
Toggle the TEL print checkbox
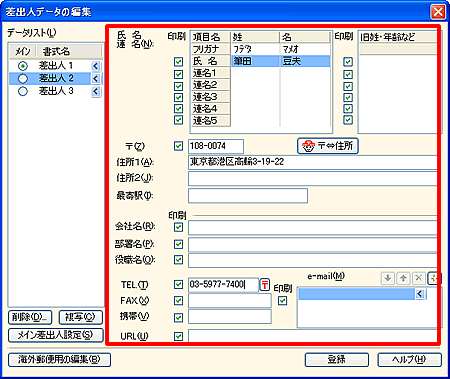[x=178, y=284]
